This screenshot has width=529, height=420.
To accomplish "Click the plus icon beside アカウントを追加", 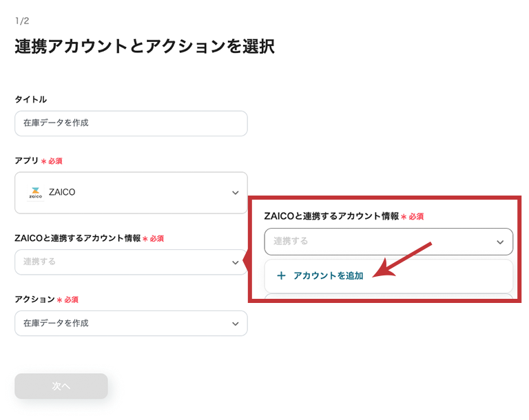I will (281, 276).
